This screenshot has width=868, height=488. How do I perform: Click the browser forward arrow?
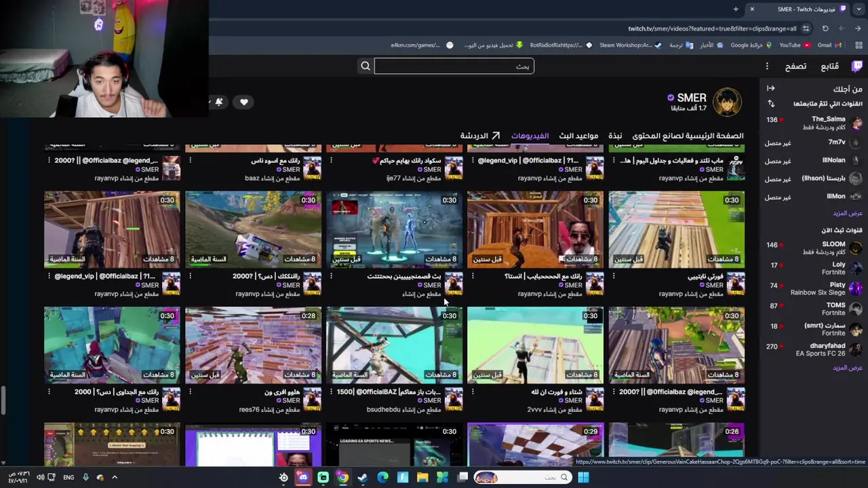pyautogui.click(x=842, y=28)
